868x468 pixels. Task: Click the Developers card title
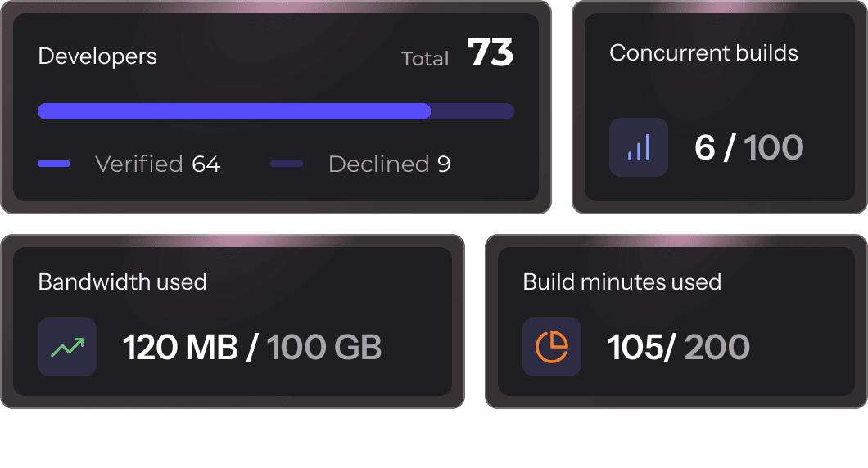click(97, 56)
